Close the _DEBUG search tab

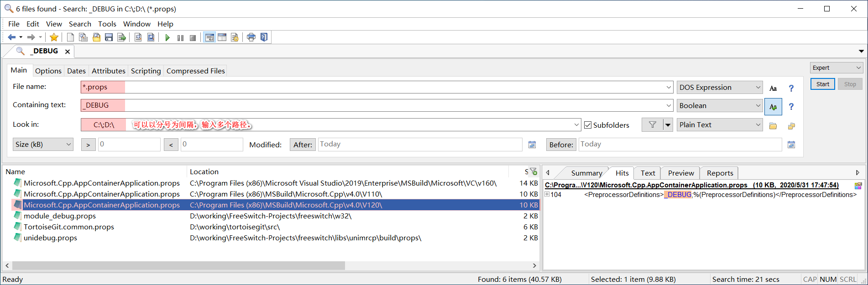click(68, 52)
